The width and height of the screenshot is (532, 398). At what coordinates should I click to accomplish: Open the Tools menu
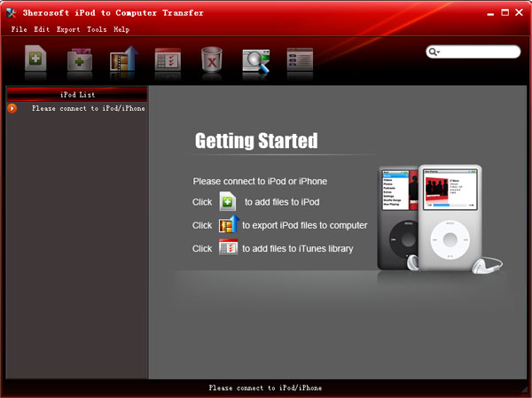pos(97,29)
